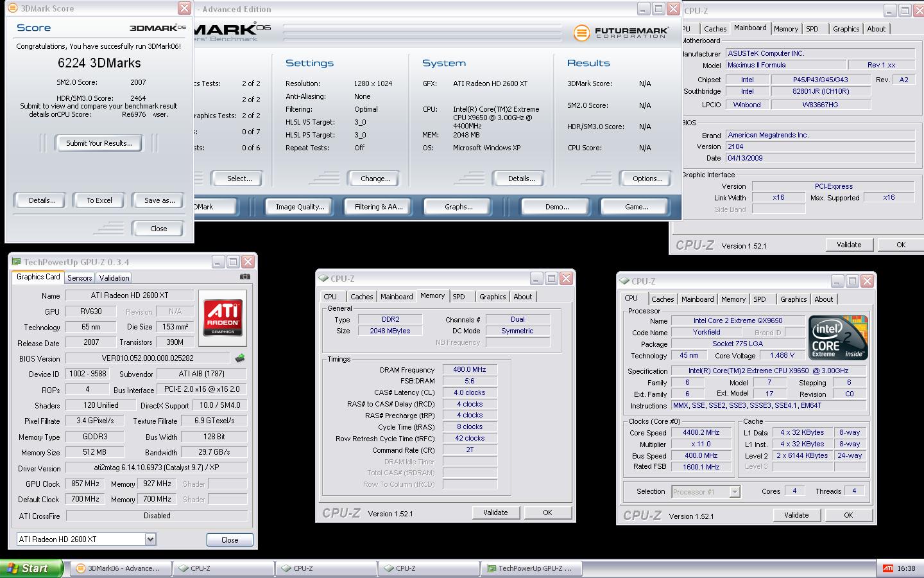
Task: Open Caches tab in CPU-Z processor window
Action: point(662,299)
